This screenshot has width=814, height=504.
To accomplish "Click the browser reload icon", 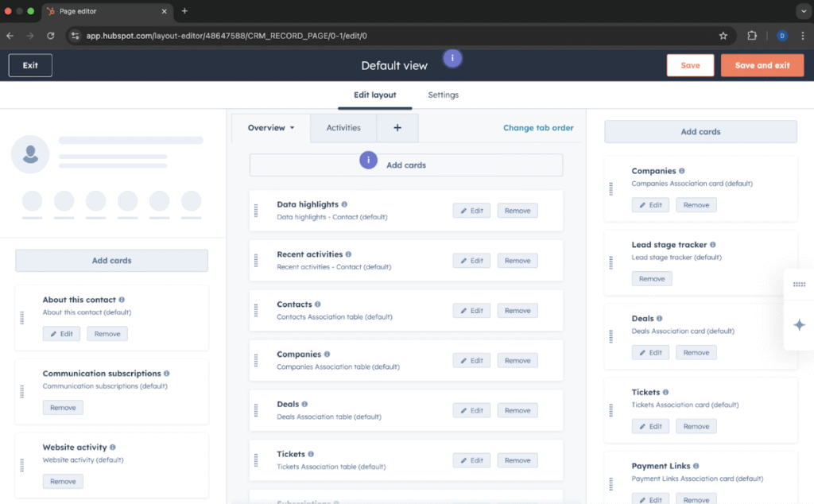I will [x=51, y=36].
